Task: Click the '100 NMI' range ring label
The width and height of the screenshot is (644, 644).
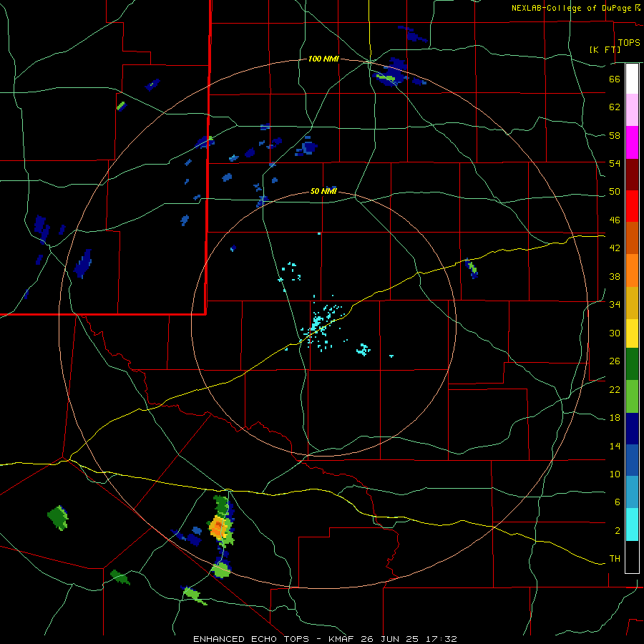Action: (x=323, y=59)
